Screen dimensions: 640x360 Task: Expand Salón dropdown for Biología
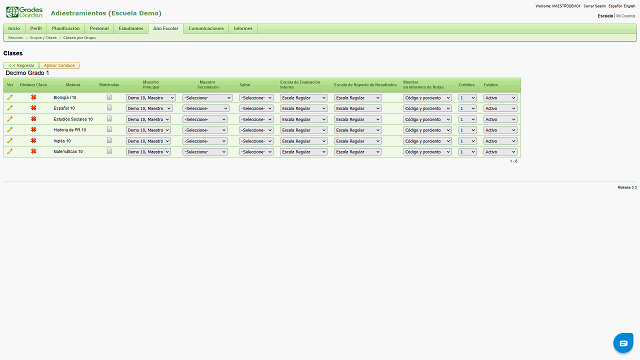256,98
